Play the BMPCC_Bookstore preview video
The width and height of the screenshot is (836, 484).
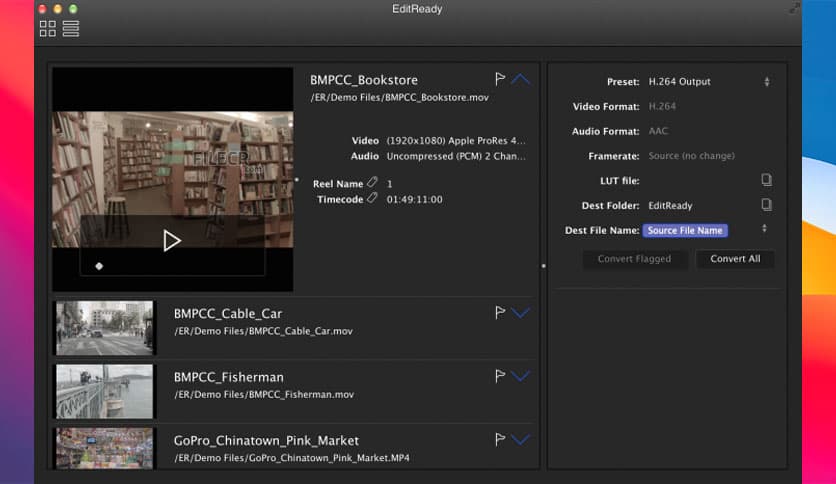tap(172, 240)
